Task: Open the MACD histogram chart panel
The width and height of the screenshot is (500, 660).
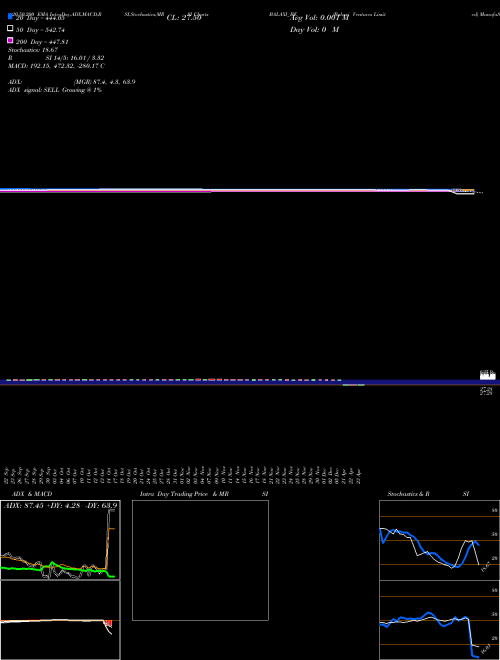Action: click(60, 620)
